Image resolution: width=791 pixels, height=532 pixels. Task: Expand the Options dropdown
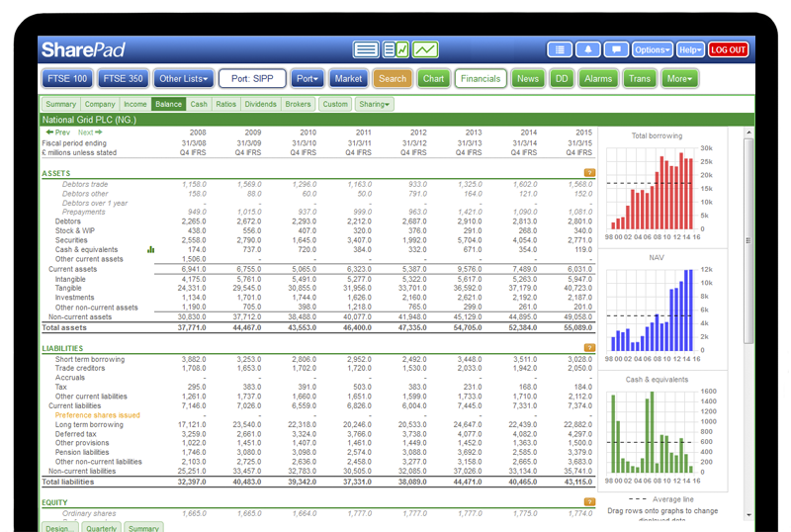coord(653,49)
